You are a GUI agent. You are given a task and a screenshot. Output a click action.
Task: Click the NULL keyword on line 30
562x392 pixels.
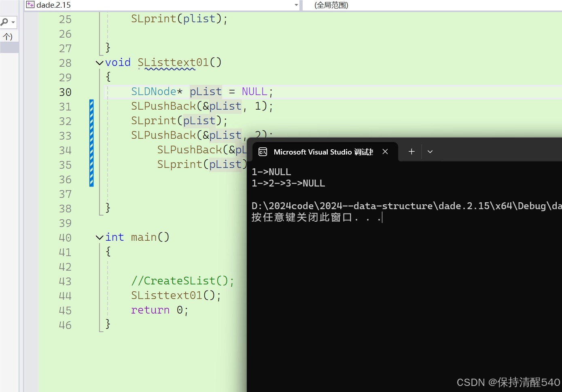click(254, 92)
